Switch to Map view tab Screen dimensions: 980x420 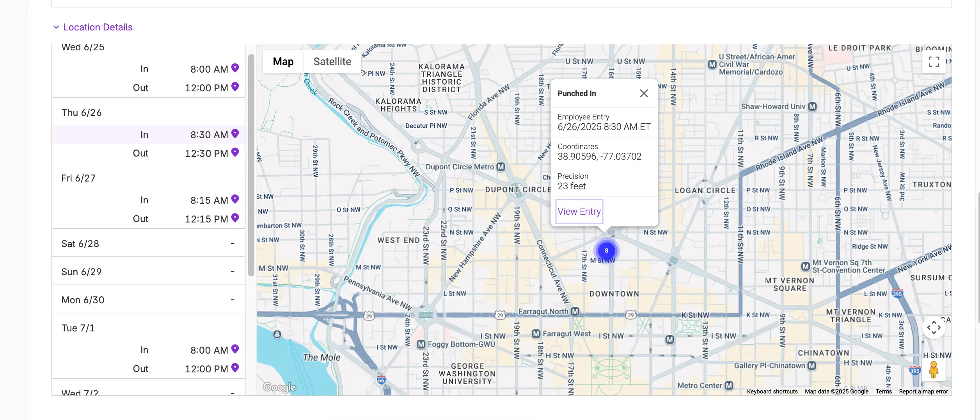[x=283, y=62]
